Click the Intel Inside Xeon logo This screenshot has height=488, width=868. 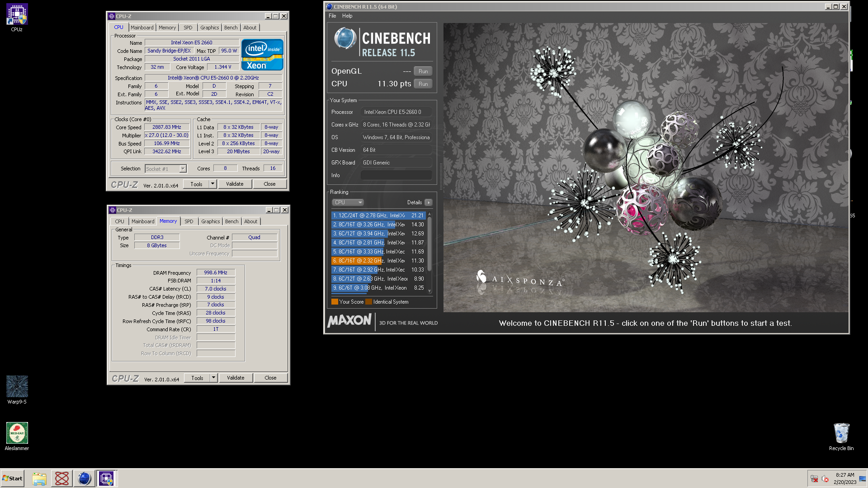[262, 55]
